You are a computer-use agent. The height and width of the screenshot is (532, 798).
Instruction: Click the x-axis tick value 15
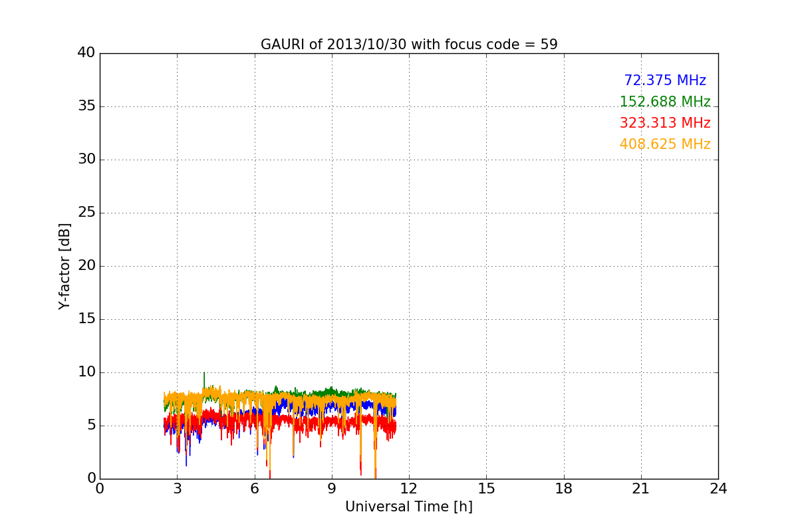486,489
